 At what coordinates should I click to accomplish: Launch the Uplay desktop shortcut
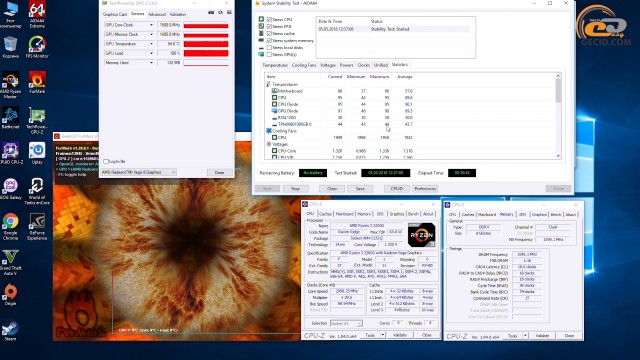tap(37, 153)
